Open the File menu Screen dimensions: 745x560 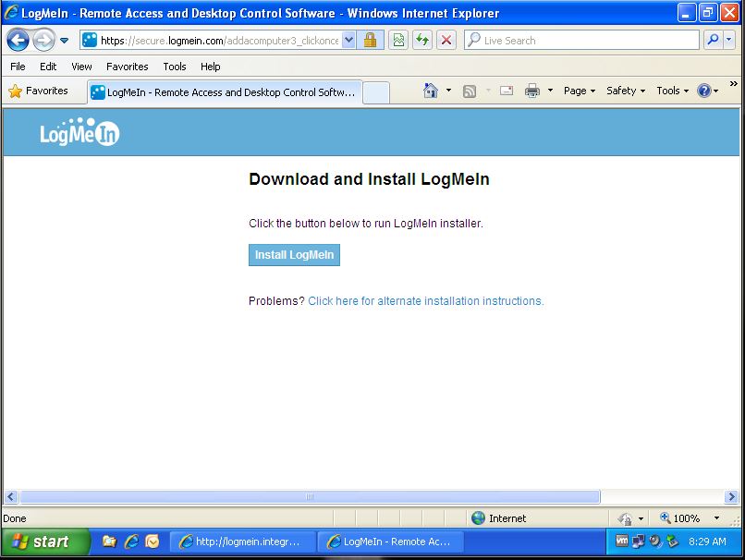[18, 67]
